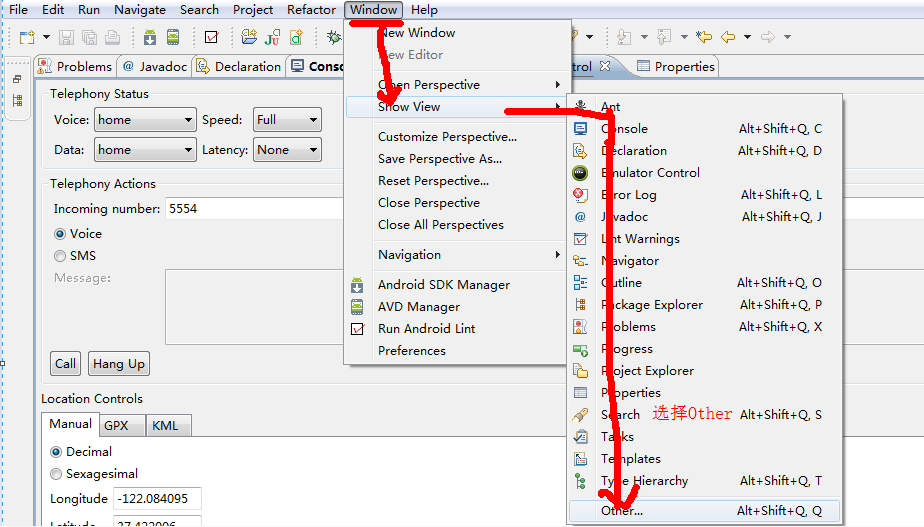924x527 pixels.
Task: Switch to the Problems tab
Action: (75, 67)
